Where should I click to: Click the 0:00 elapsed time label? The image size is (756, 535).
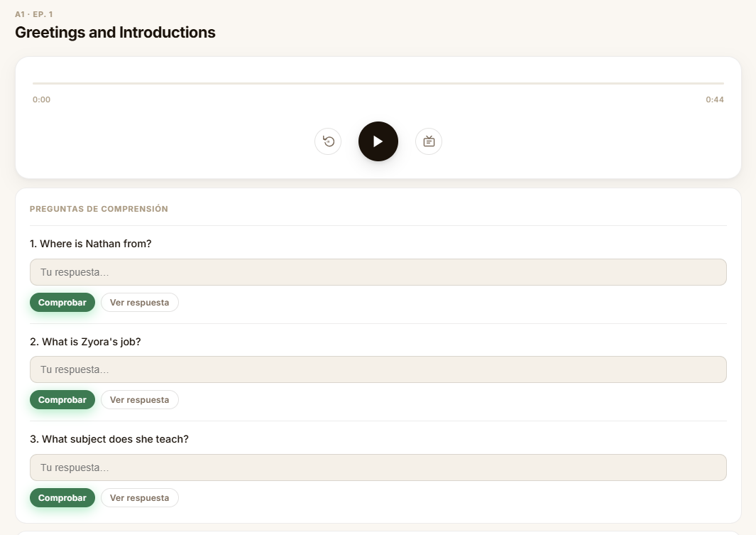click(x=41, y=99)
